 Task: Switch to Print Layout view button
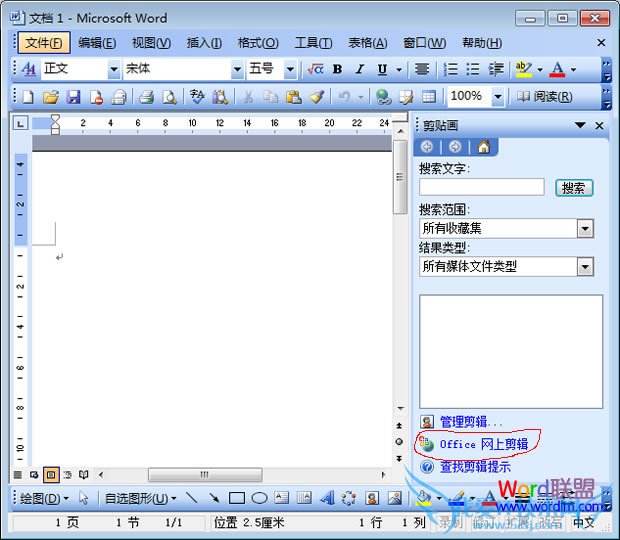point(51,474)
